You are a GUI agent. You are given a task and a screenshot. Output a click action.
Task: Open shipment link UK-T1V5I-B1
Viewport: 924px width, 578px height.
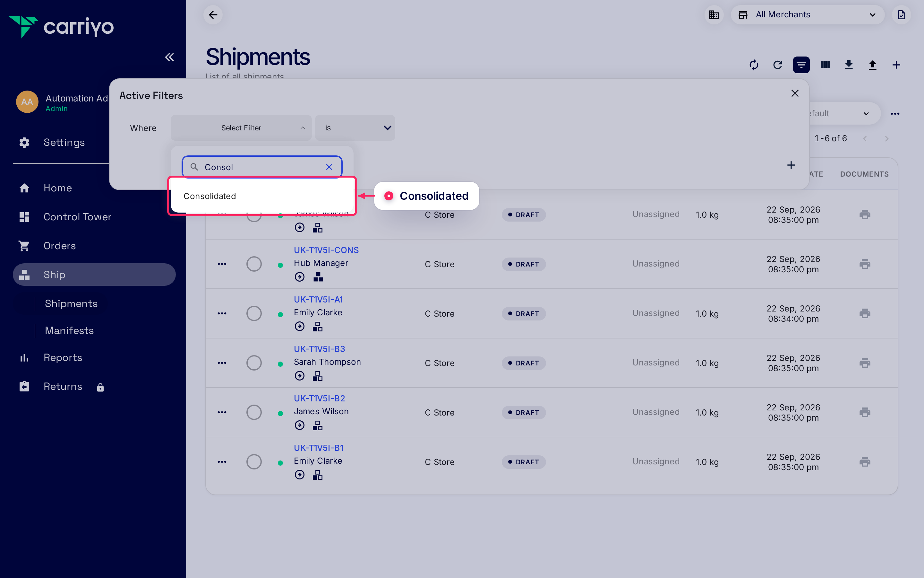[x=319, y=448]
